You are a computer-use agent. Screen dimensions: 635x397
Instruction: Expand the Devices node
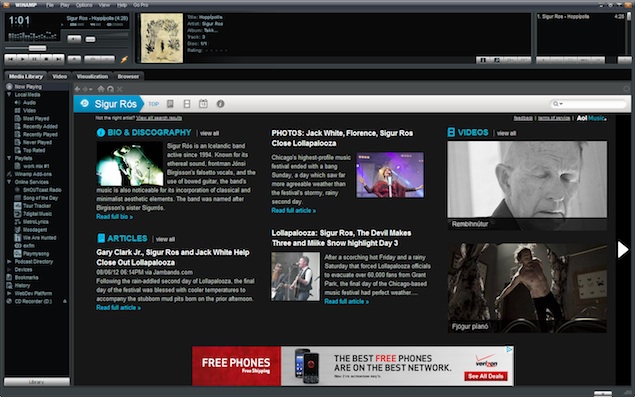pos(9,269)
